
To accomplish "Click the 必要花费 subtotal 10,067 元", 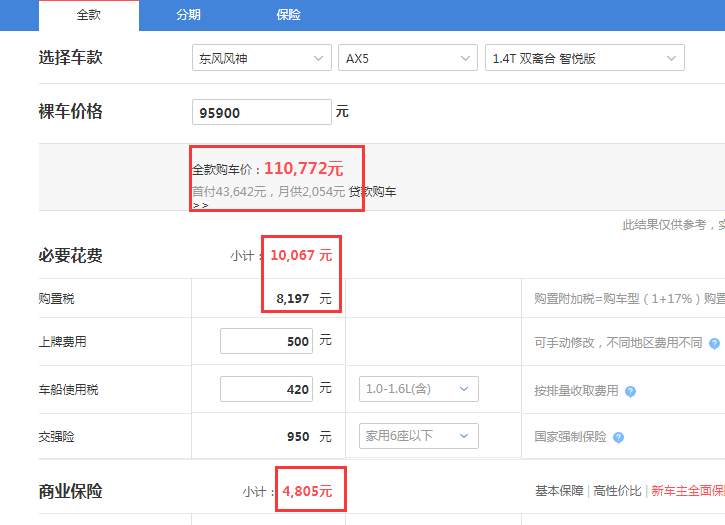I will coord(301,255).
